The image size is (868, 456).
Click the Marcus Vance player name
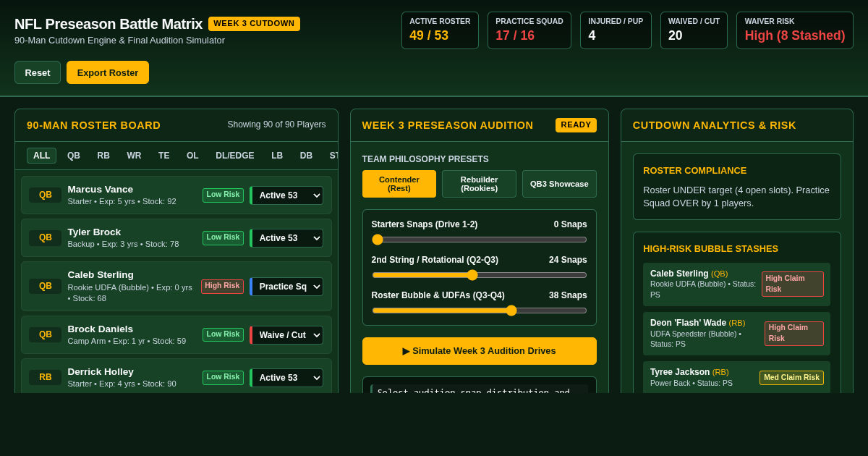(x=101, y=190)
